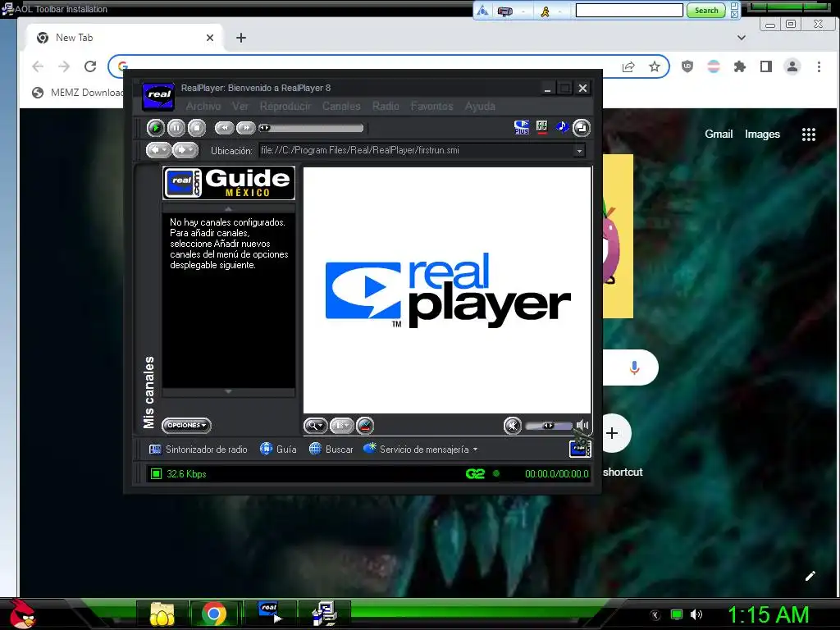Bookmark this tab with the star icon
The height and width of the screenshot is (630, 840).
[x=654, y=66]
